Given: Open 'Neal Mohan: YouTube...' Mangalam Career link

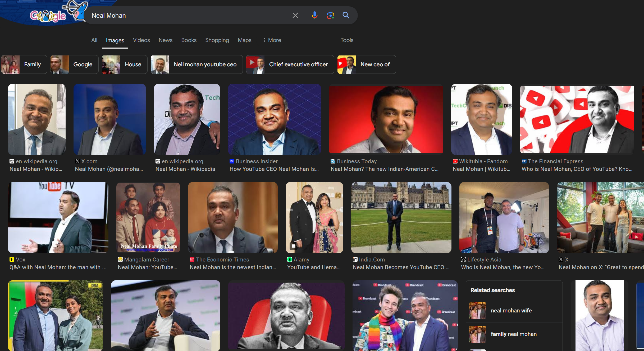Looking at the screenshot, I should 148,267.
